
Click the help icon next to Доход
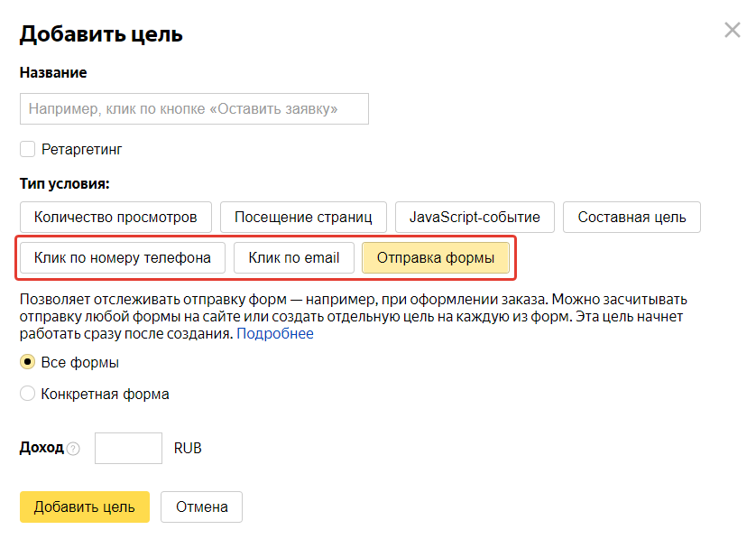pos(73,449)
